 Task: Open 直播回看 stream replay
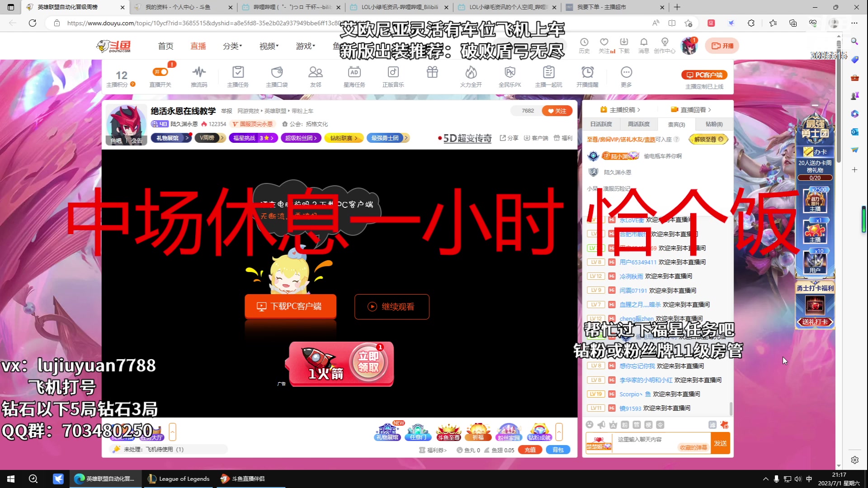click(691, 110)
